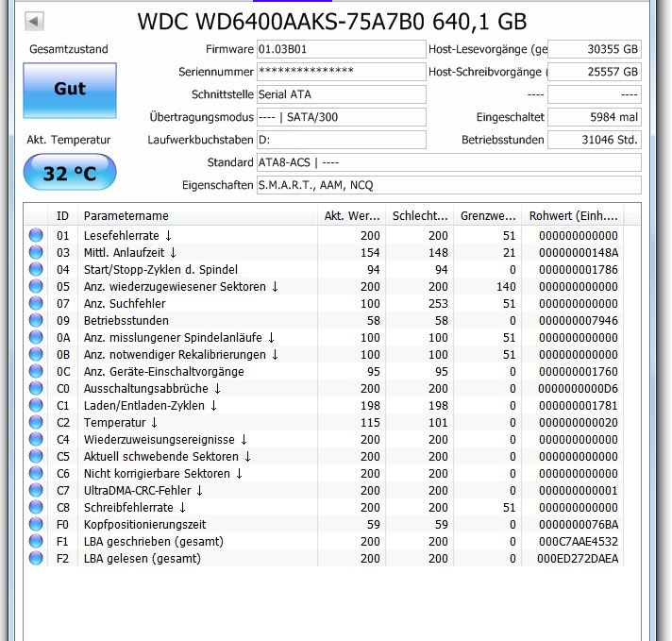Select Anz. Geräte-Einschaltvorgänge row text
The image size is (672, 641).
pos(163,372)
